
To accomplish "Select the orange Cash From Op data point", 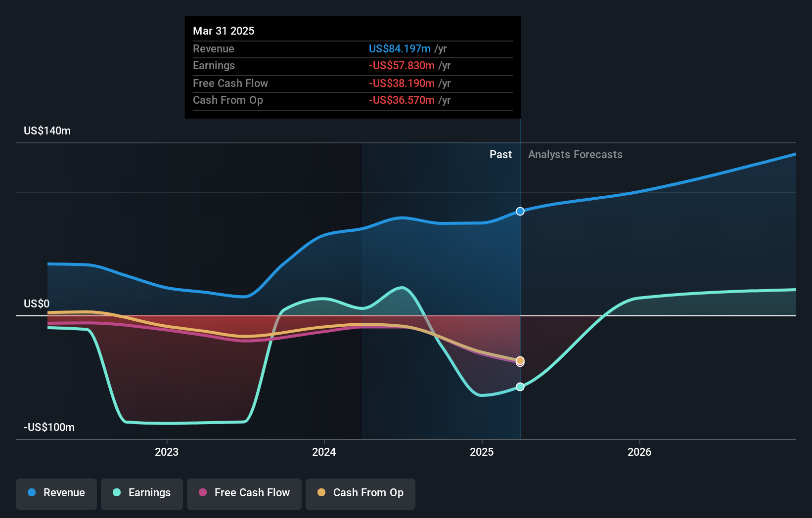I will pyautogui.click(x=520, y=360).
